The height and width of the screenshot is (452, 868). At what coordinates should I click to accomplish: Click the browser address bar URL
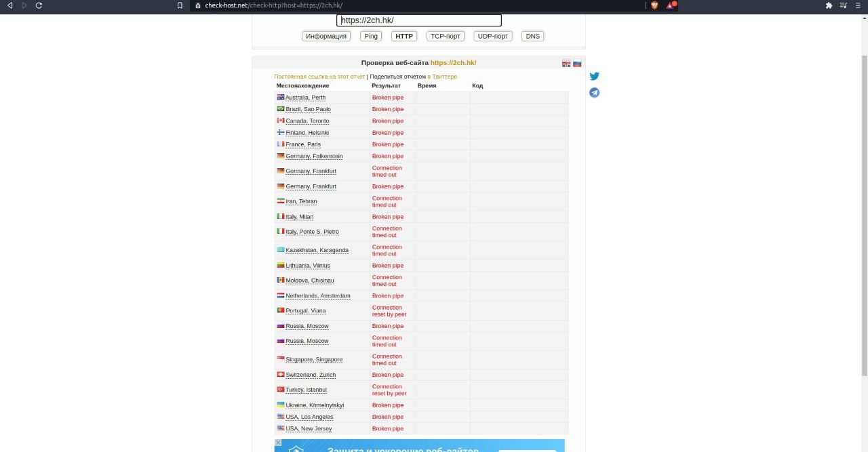pos(274,5)
